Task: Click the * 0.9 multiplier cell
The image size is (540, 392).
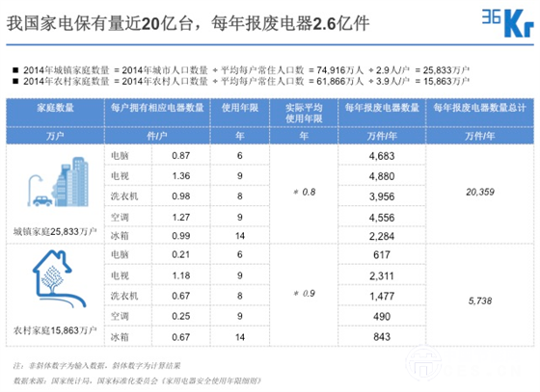Action: pos(304,294)
